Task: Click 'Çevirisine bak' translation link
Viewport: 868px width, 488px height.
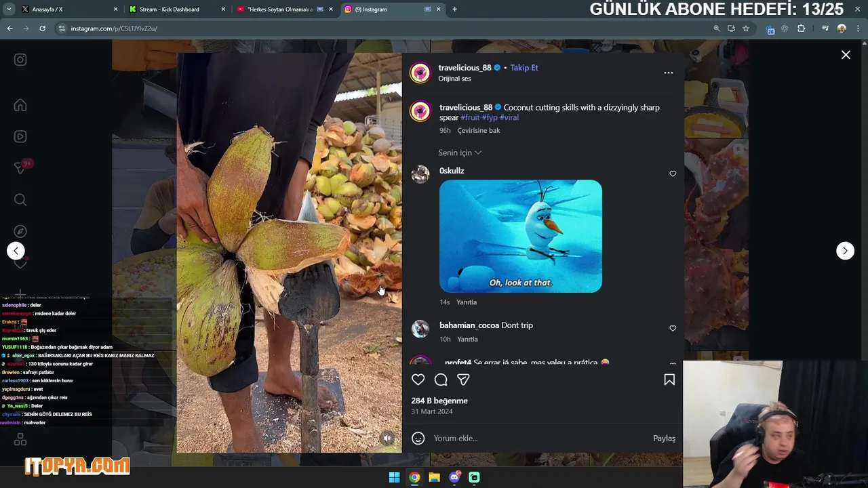Action: pyautogui.click(x=479, y=130)
